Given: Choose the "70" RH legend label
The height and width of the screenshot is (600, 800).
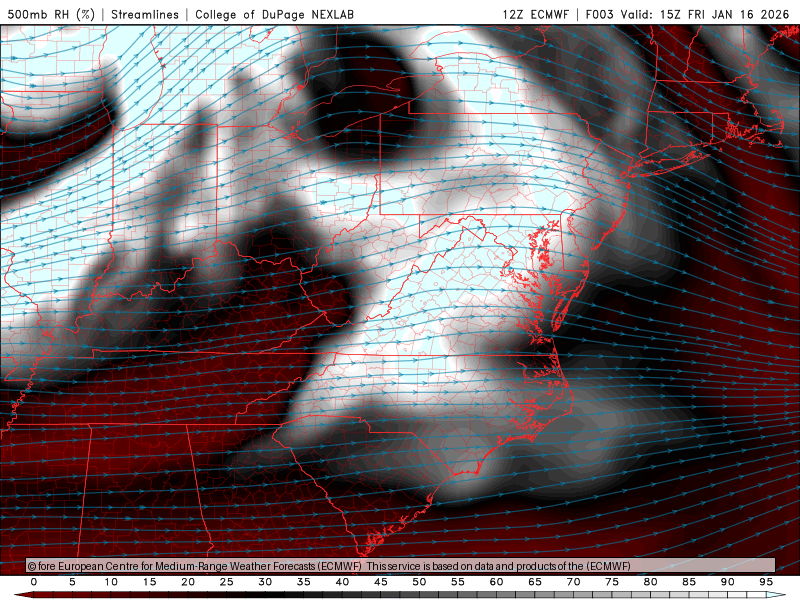Looking at the screenshot, I should coord(573,582).
